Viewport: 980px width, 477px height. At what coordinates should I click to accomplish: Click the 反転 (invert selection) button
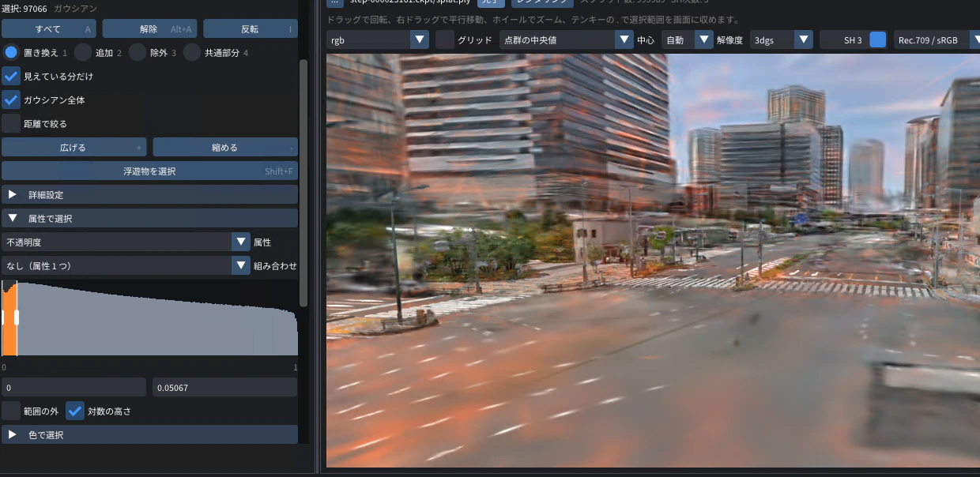click(251, 28)
